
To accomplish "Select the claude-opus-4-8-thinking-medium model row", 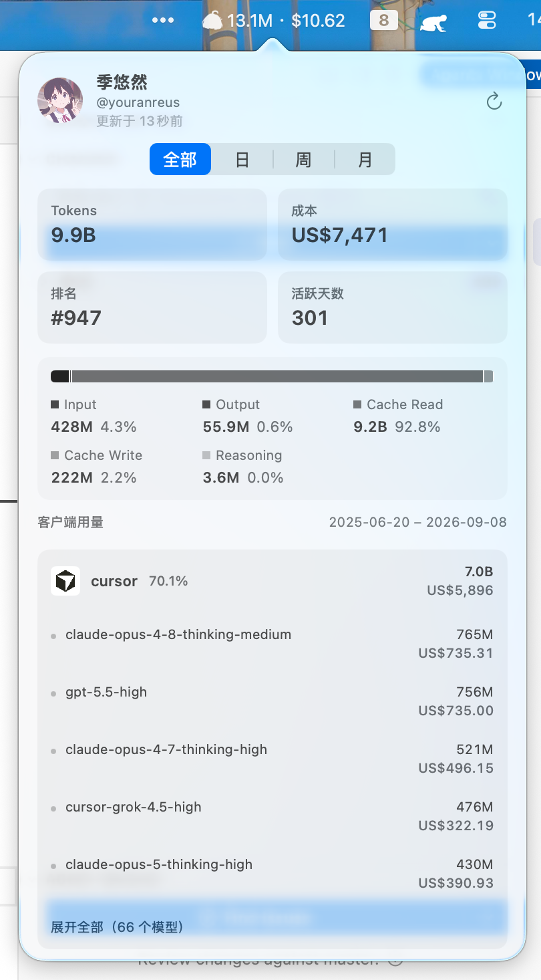I will [273, 643].
